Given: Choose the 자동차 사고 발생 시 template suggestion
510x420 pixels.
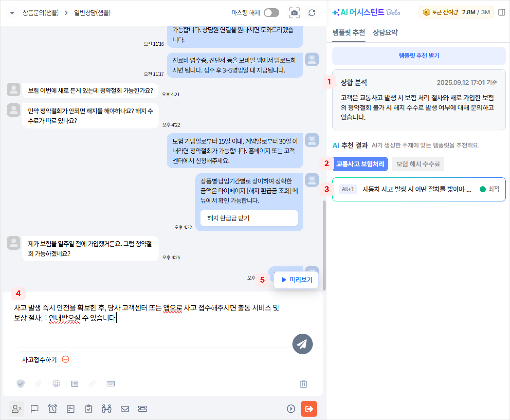Looking at the screenshot, I should [419, 189].
